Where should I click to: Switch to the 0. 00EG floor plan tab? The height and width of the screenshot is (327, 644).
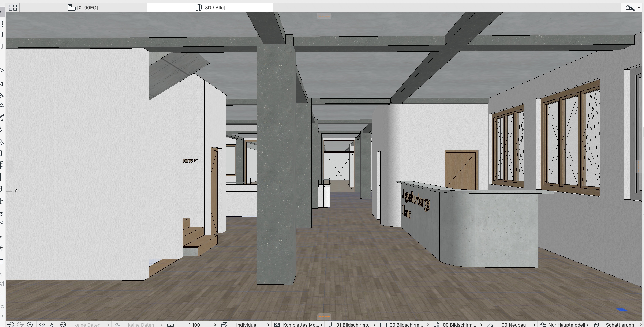[83, 8]
